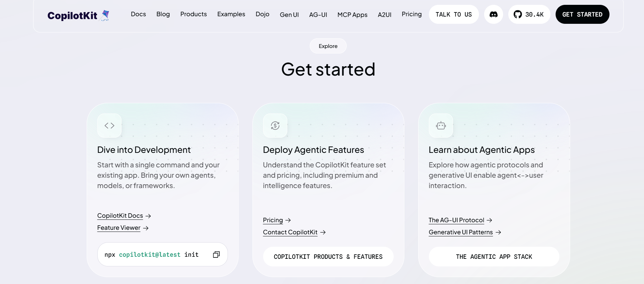The image size is (644, 284).
Task: Click the Explore pill label
Action: coord(328,46)
